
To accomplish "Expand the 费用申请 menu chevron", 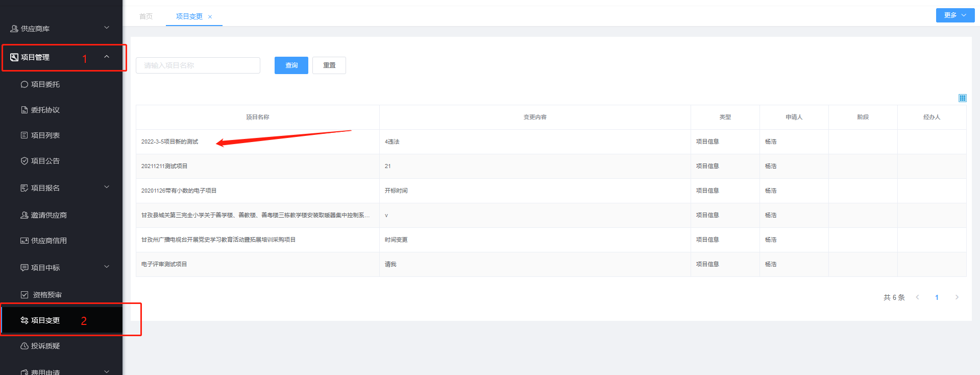I will (107, 371).
